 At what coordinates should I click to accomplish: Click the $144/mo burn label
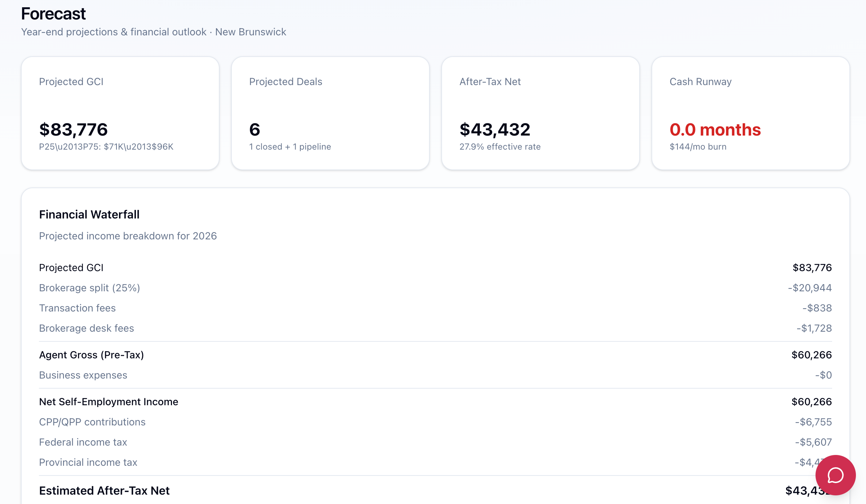pyautogui.click(x=698, y=146)
